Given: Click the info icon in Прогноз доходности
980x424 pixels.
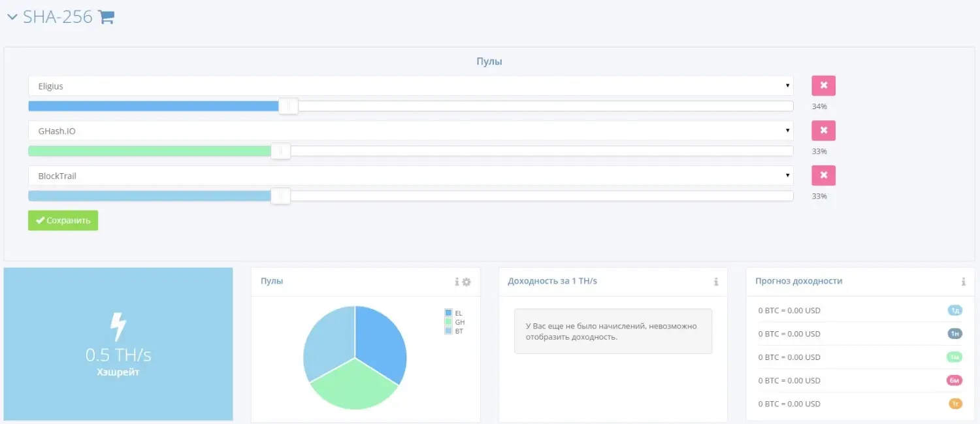Looking at the screenshot, I should [x=963, y=282].
